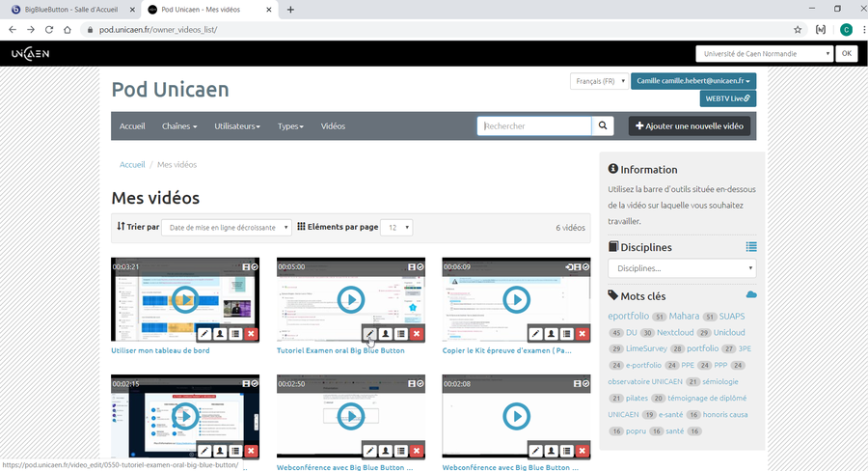Viewport: 868px width, 471px height.
Task: Click the 'honoris causa' keyword tag
Action: pyautogui.click(x=725, y=414)
